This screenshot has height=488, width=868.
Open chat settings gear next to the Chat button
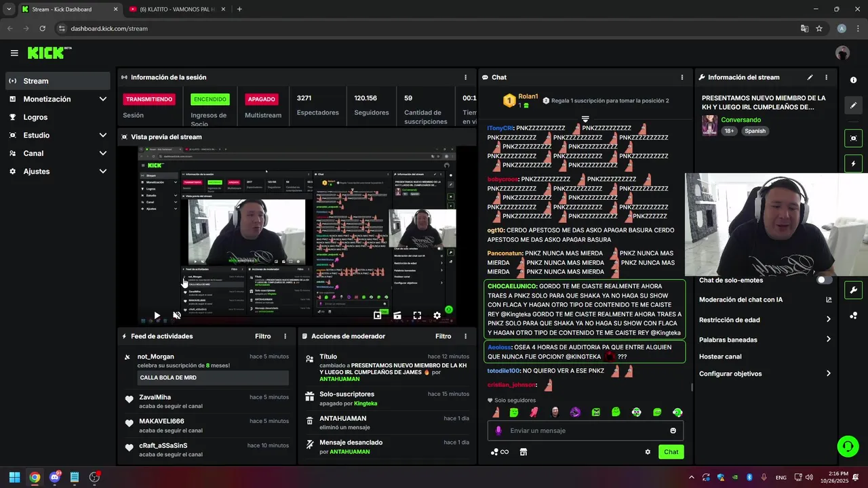(648, 452)
